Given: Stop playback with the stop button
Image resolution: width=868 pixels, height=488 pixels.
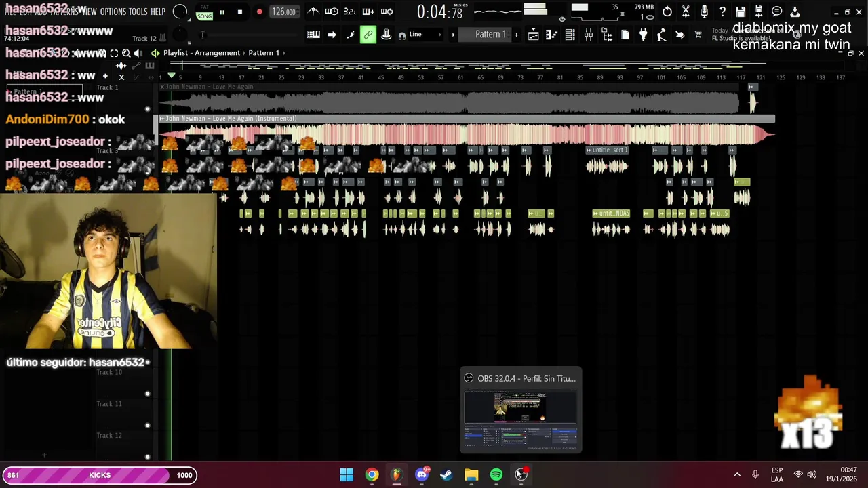Looking at the screenshot, I should 240,12.
